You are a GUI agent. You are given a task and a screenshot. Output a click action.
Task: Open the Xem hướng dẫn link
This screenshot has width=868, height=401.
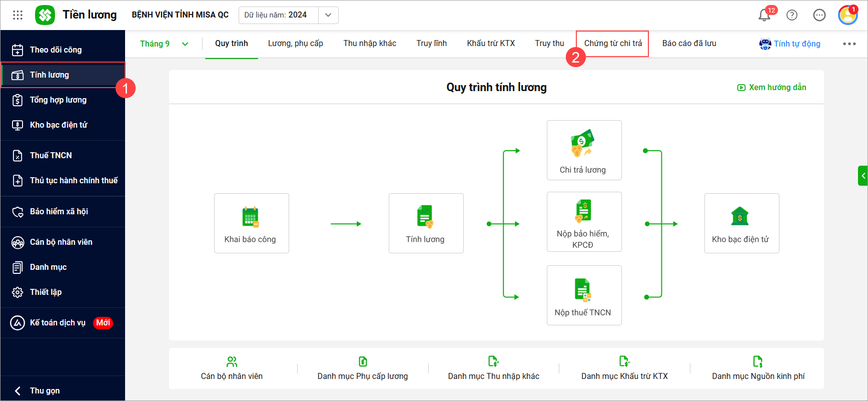[771, 88]
